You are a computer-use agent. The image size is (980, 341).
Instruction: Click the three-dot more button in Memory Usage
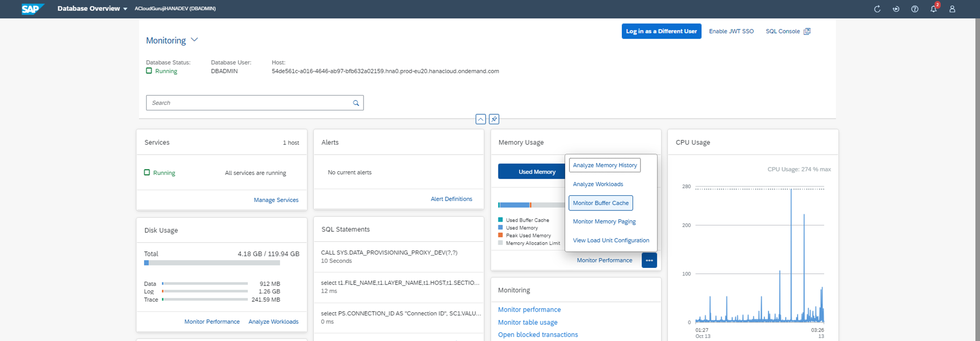pyautogui.click(x=649, y=261)
